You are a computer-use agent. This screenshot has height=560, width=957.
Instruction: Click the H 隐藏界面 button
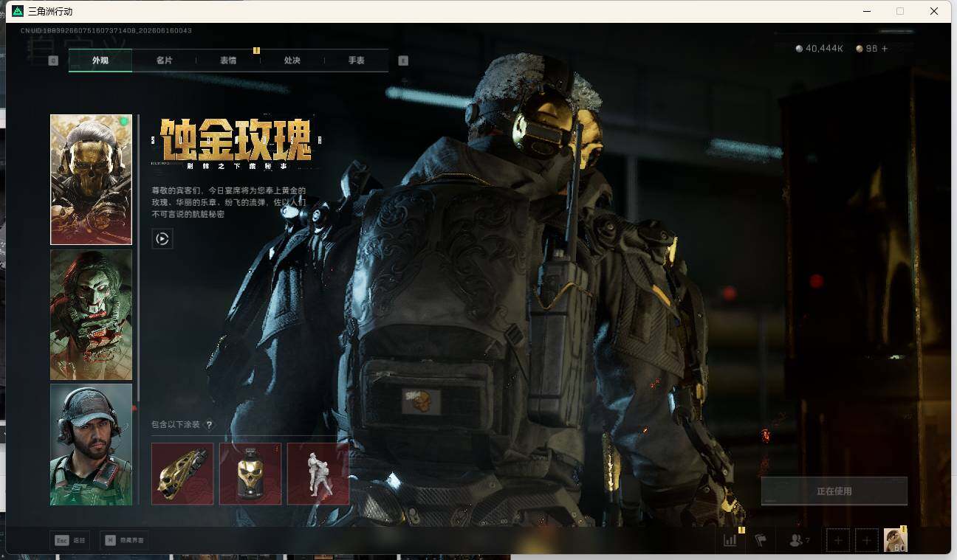coord(124,540)
